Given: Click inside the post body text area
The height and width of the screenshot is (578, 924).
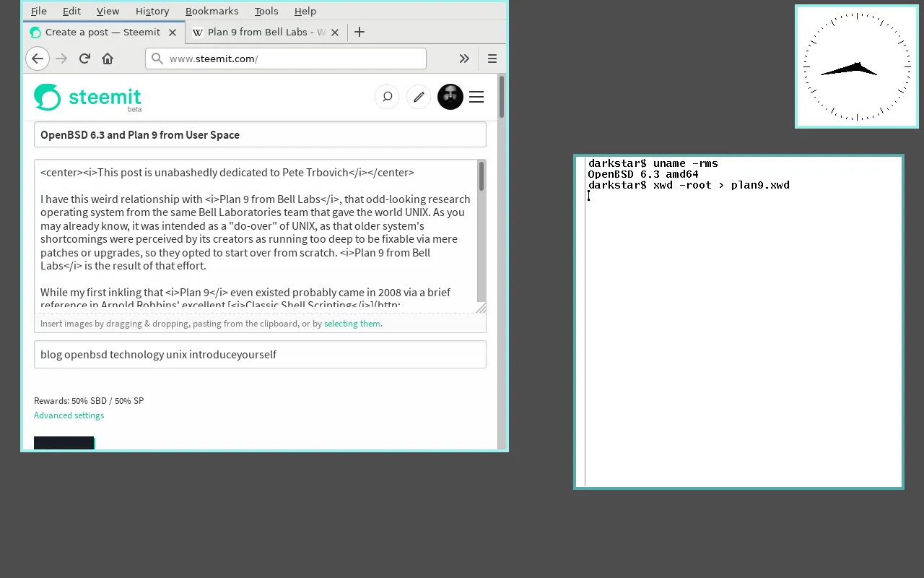Looking at the screenshot, I should coord(256,236).
